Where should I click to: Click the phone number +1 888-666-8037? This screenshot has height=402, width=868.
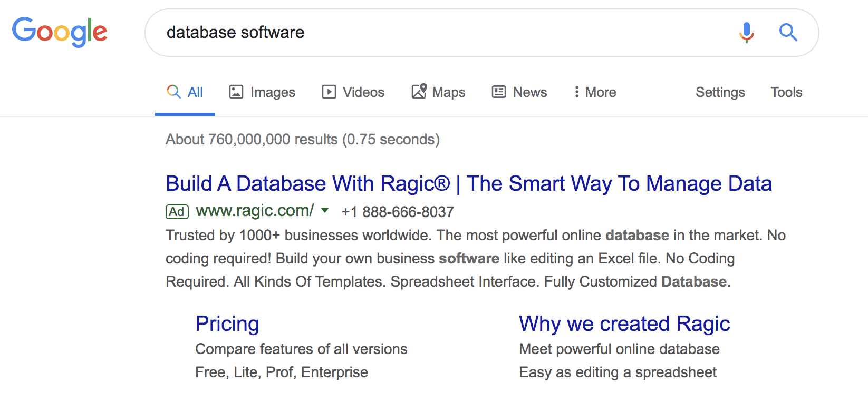click(398, 212)
